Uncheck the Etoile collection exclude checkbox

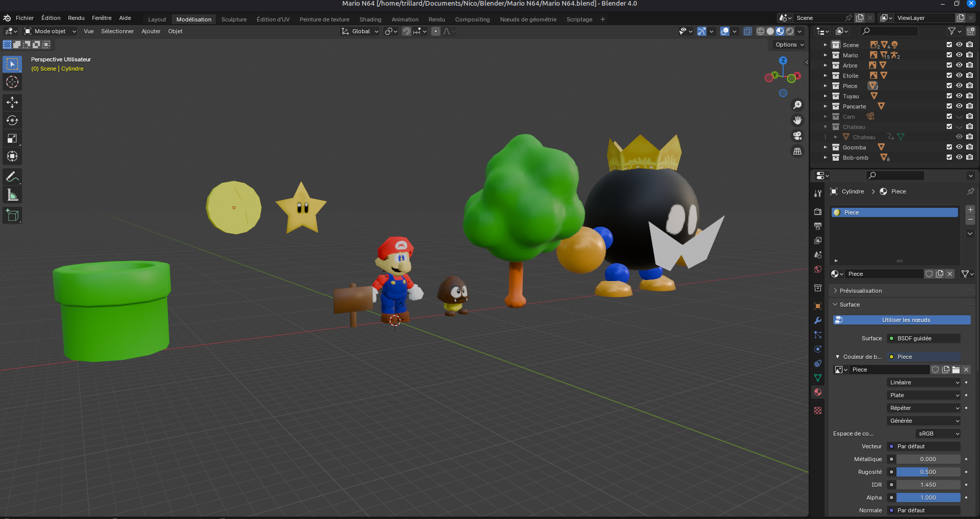click(x=949, y=75)
